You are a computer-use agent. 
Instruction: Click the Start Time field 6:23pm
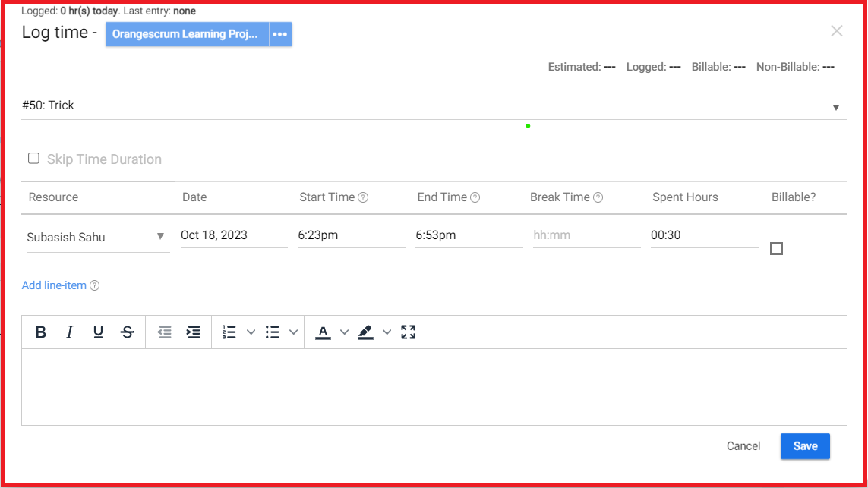click(x=351, y=235)
